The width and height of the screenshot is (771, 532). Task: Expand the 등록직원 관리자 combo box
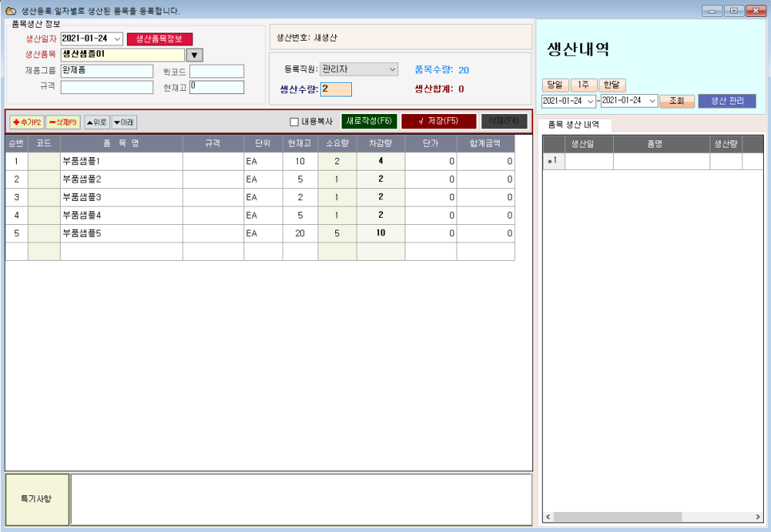pyautogui.click(x=391, y=69)
